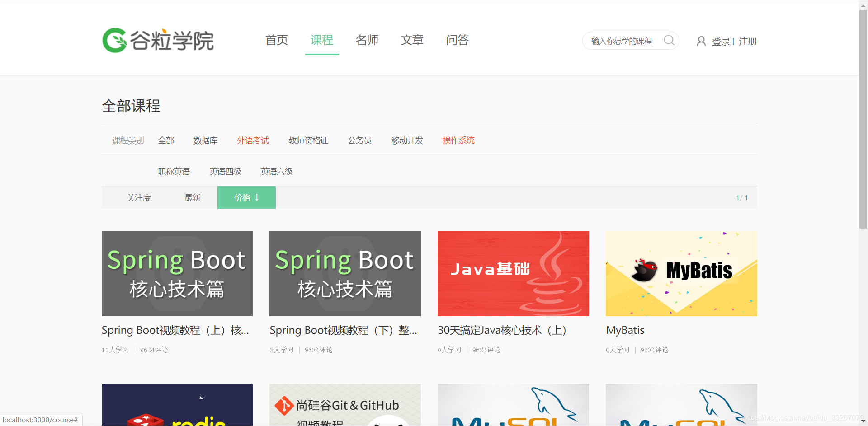Click the 11人学习 text
868x426 pixels.
[x=115, y=350]
